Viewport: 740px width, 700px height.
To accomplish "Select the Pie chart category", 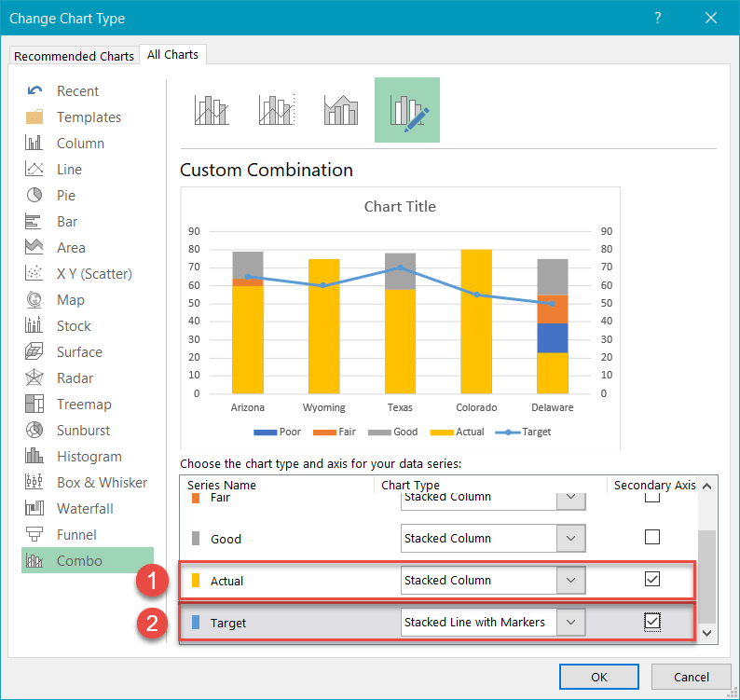I will pyautogui.click(x=65, y=196).
